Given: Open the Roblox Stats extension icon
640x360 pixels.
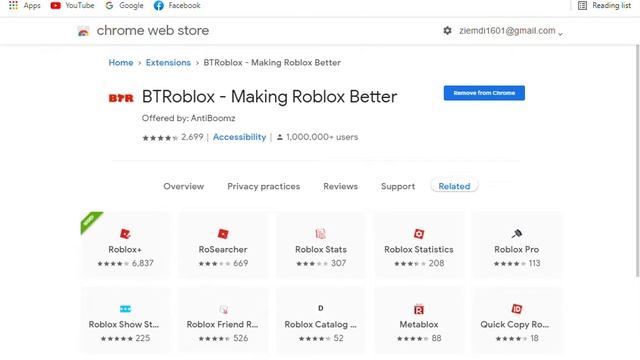Looking at the screenshot, I should pyautogui.click(x=321, y=234).
